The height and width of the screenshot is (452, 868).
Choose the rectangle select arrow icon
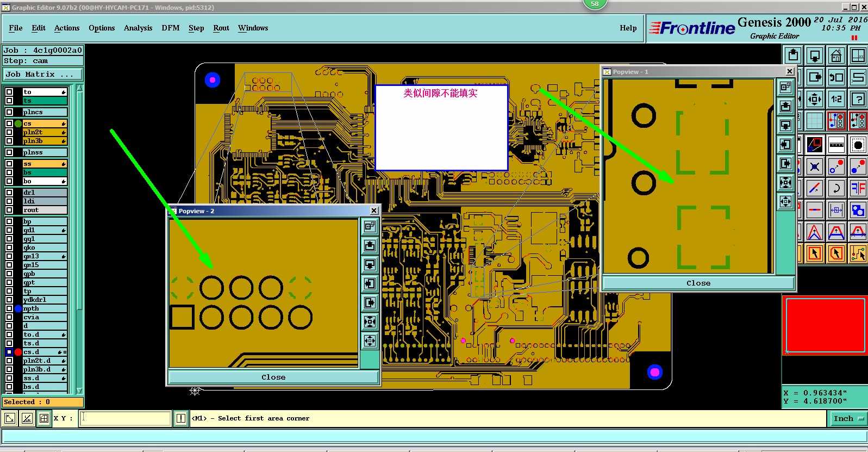(815, 253)
